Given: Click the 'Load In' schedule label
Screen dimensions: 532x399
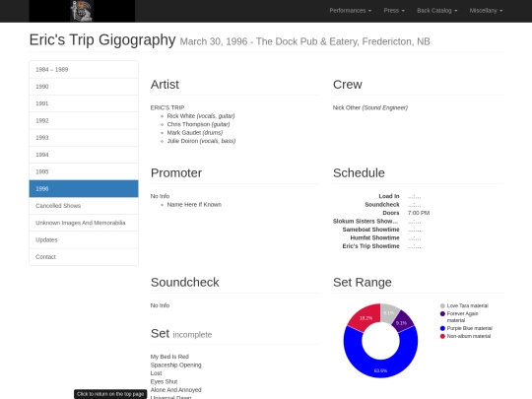Looking at the screenshot, I should point(389,196).
